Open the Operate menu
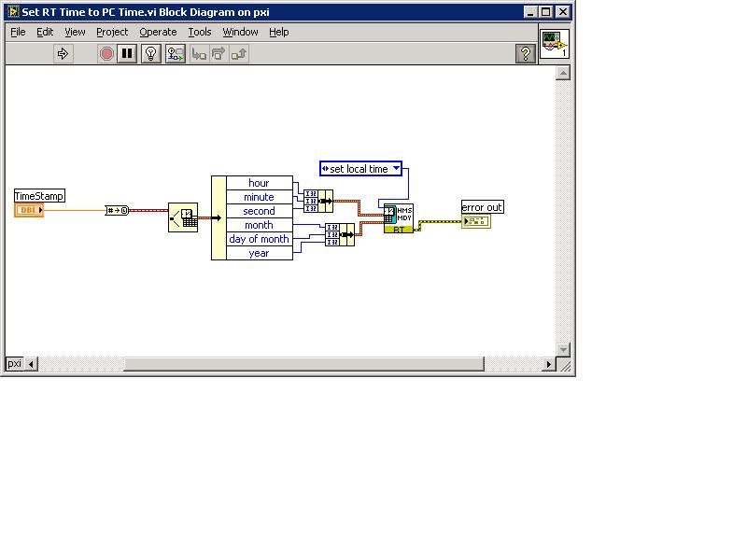The width and height of the screenshot is (747, 560). (158, 32)
